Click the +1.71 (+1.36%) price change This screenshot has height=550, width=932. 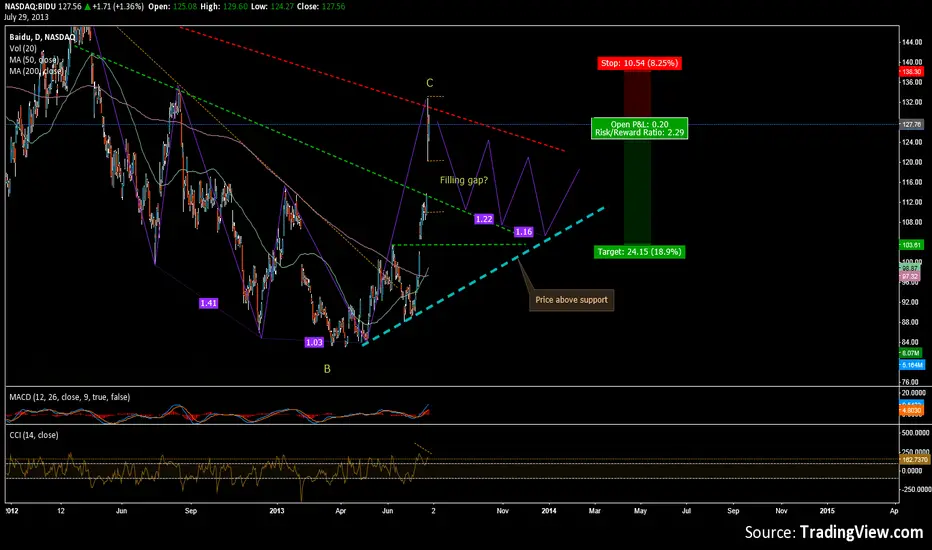tap(118, 7)
